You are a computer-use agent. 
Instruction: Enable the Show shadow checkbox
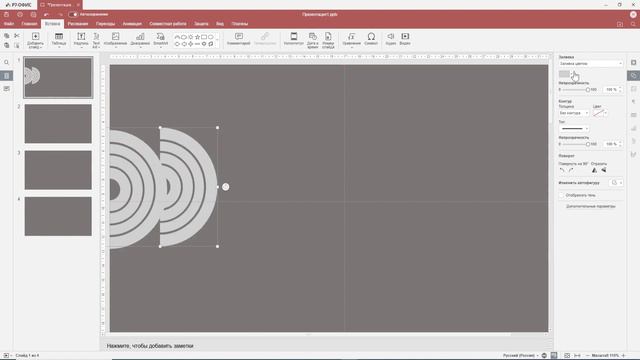point(562,196)
